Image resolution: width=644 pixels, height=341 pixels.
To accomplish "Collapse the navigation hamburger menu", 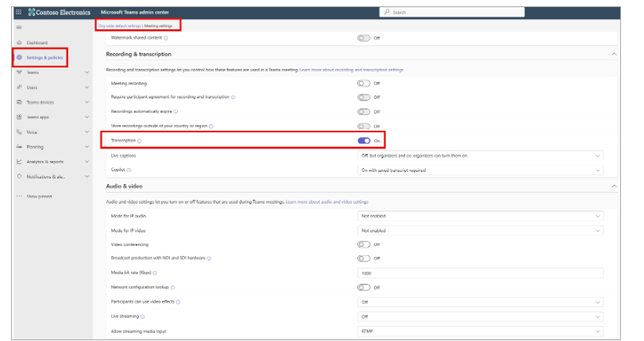I will point(19,27).
